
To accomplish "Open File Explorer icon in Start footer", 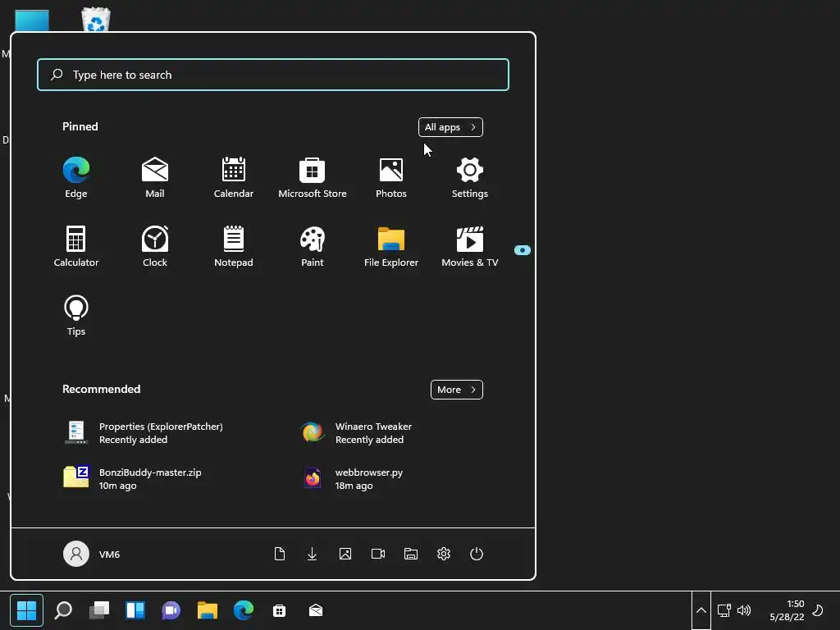I will pyautogui.click(x=411, y=554).
